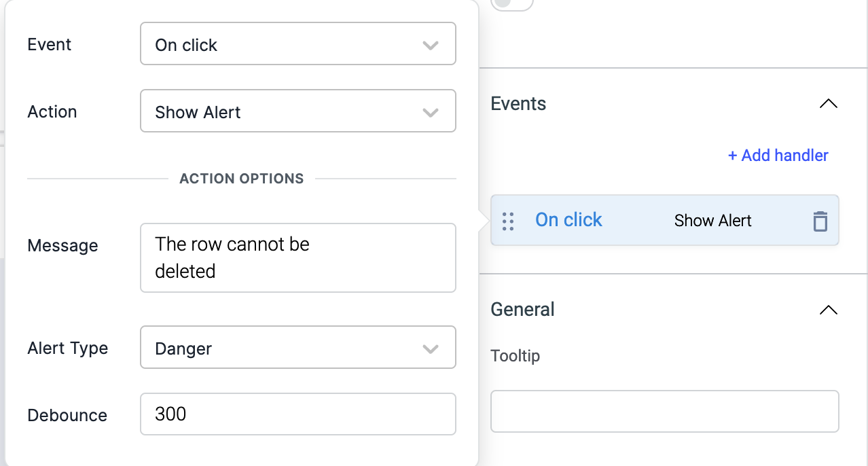
Task: Click the Events section title
Action: pyautogui.click(x=518, y=104)
